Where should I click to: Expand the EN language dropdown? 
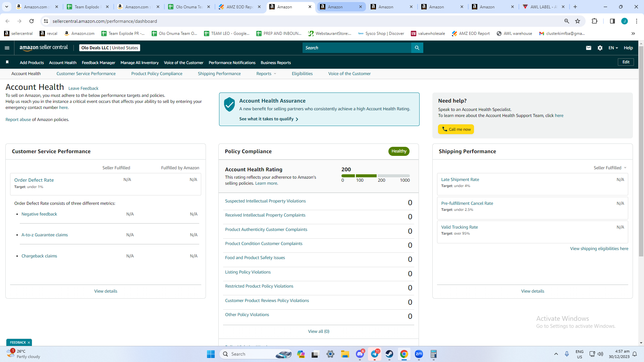tap(613, 48)
